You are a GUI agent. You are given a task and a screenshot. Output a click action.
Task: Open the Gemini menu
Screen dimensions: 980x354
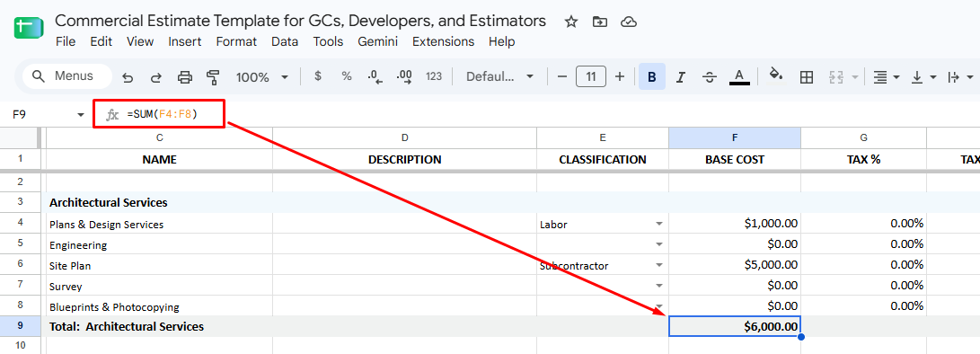coord(377,42)
